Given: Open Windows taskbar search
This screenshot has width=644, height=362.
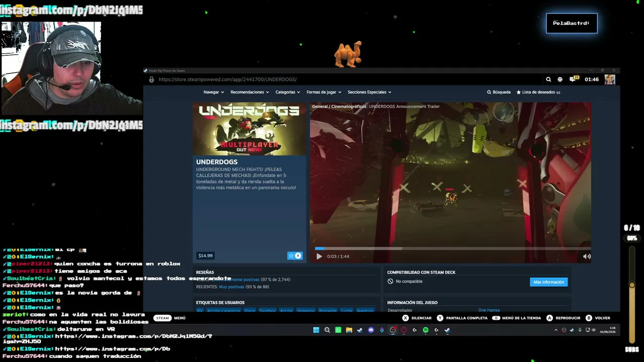Looking at the screenshot, I should 327,330.
